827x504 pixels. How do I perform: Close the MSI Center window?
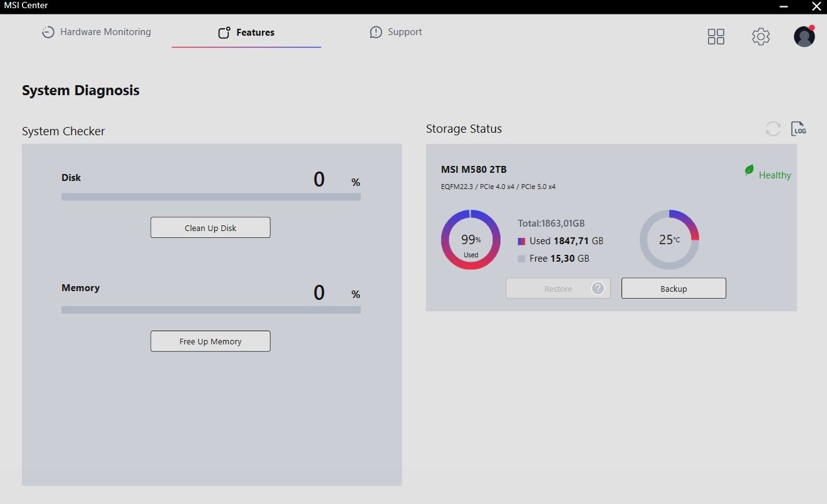816,6
